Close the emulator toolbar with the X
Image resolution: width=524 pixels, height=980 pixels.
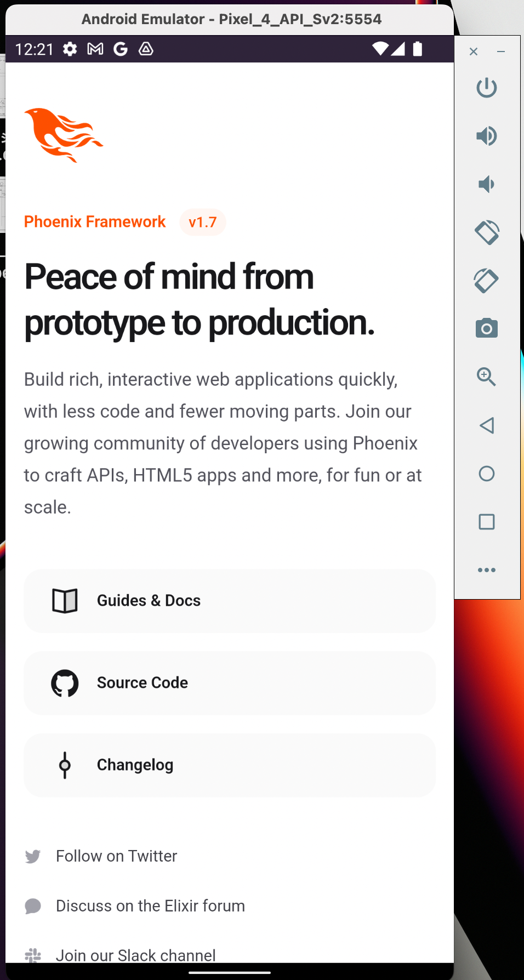pos(474,52)
